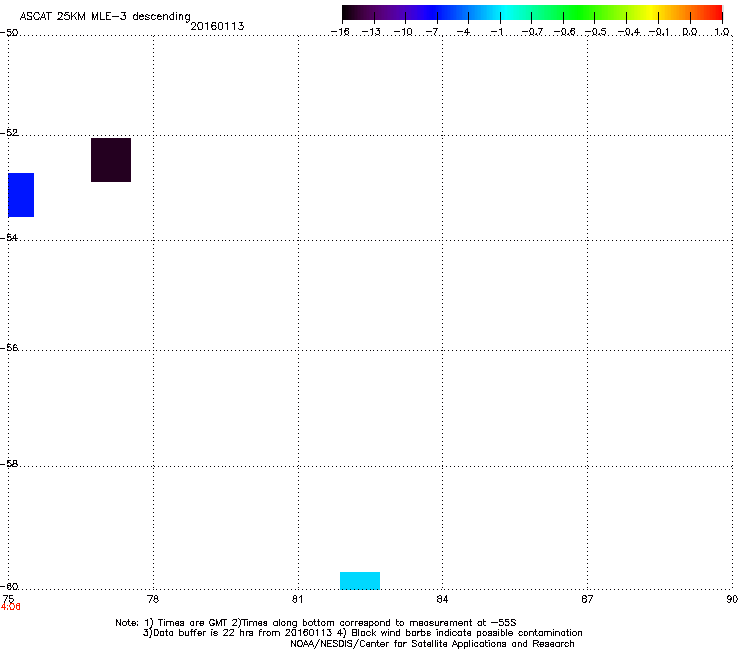Click the cyan data rectangle near bottom

coord(360,581)
